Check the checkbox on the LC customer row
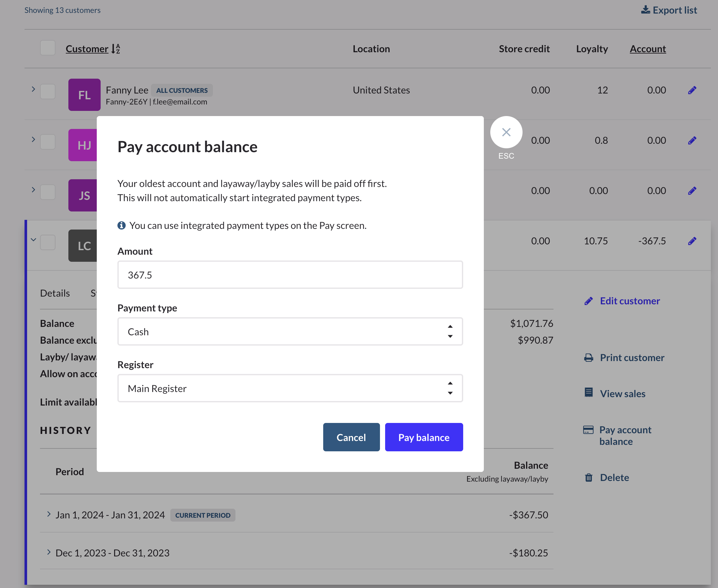The image size is (718, 588). click(x=47, y=242)
